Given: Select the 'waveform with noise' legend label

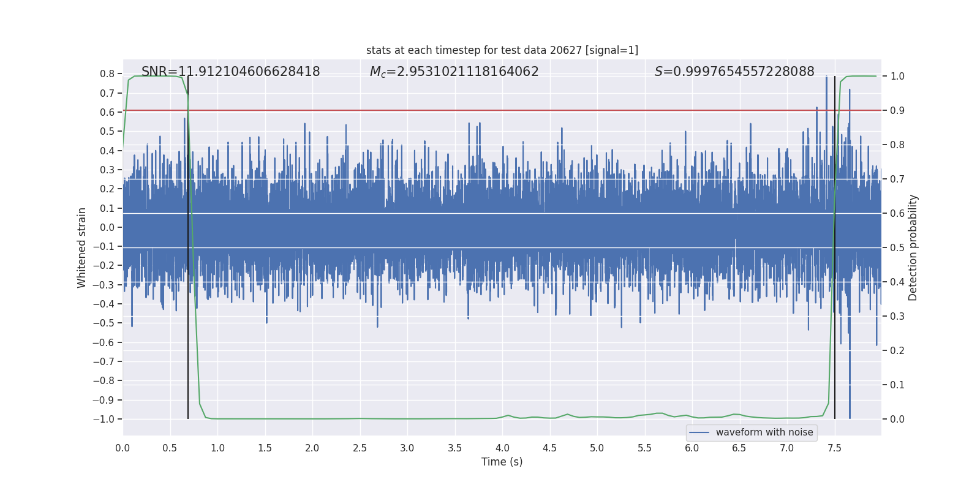Looking at the screenshot, I should (x=764, y=432).
